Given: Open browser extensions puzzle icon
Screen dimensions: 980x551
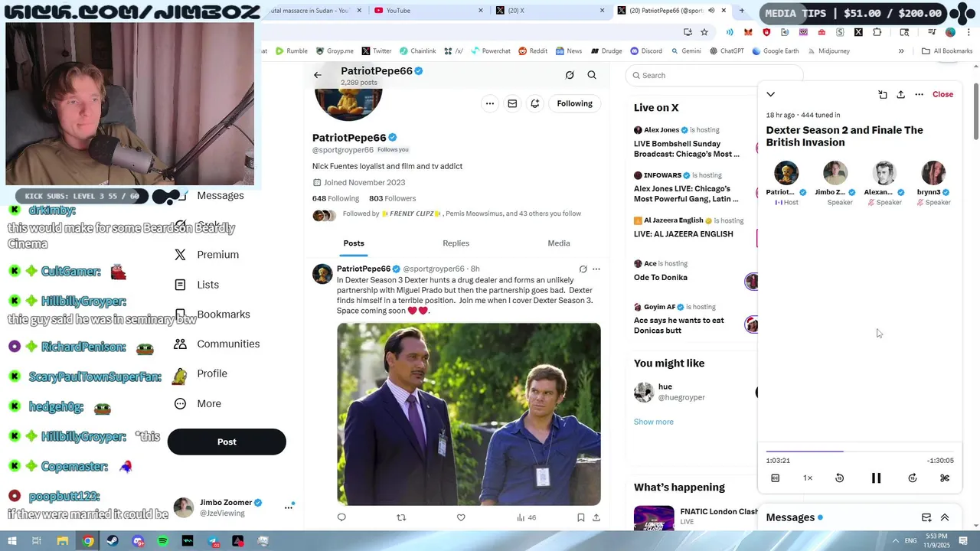Looking at the screenshot, I should (x=877, y=32).
